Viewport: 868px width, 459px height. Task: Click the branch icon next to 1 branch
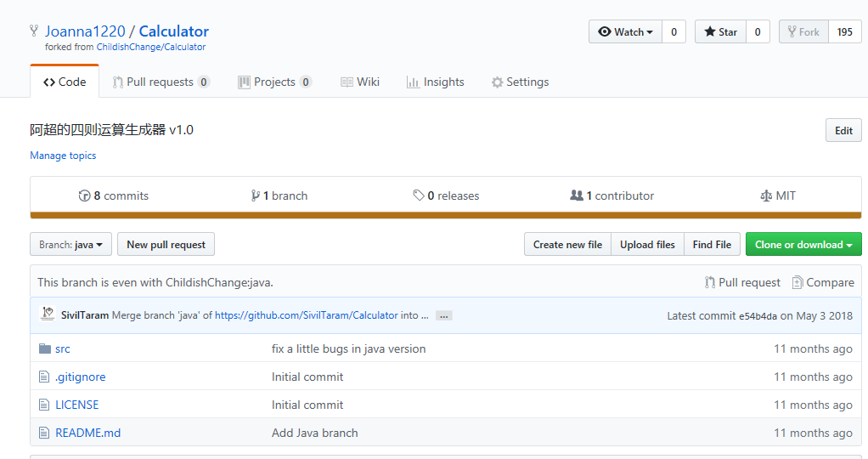click(255, 195)
